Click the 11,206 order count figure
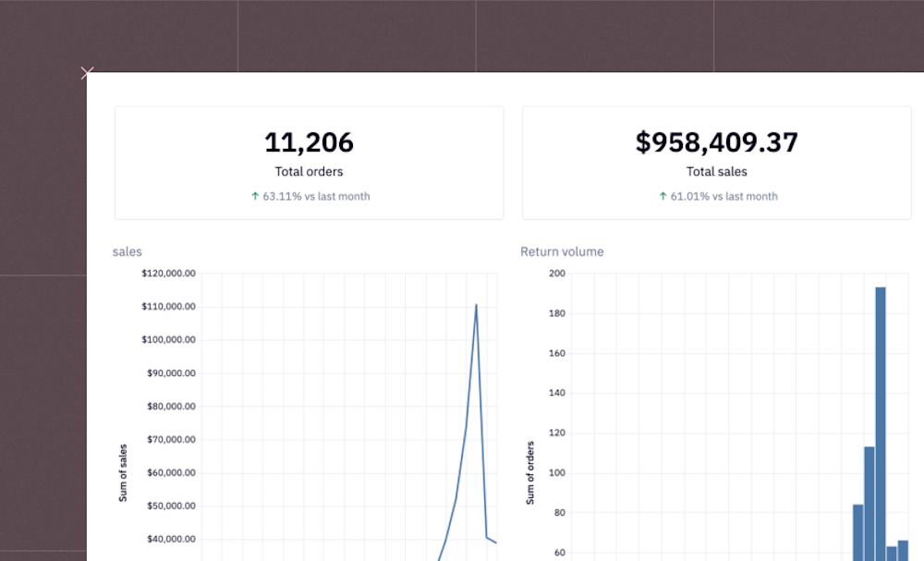The image size is (924, 561). click(309, 142)
